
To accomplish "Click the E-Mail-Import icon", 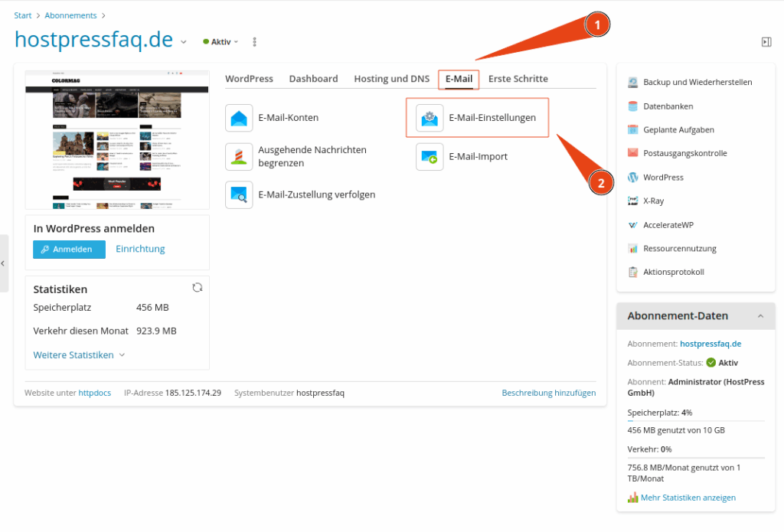I will coord(430,156).
